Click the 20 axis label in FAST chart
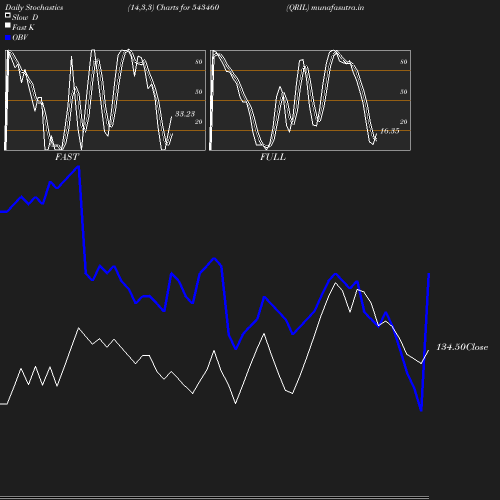This screenshot has width=500, height=500. click(199, 122)
